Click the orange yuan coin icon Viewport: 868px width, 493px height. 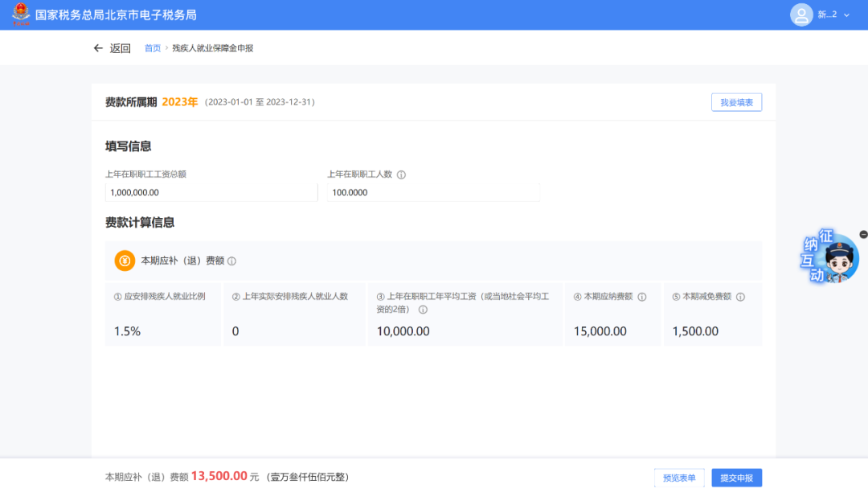pos(125,261)
